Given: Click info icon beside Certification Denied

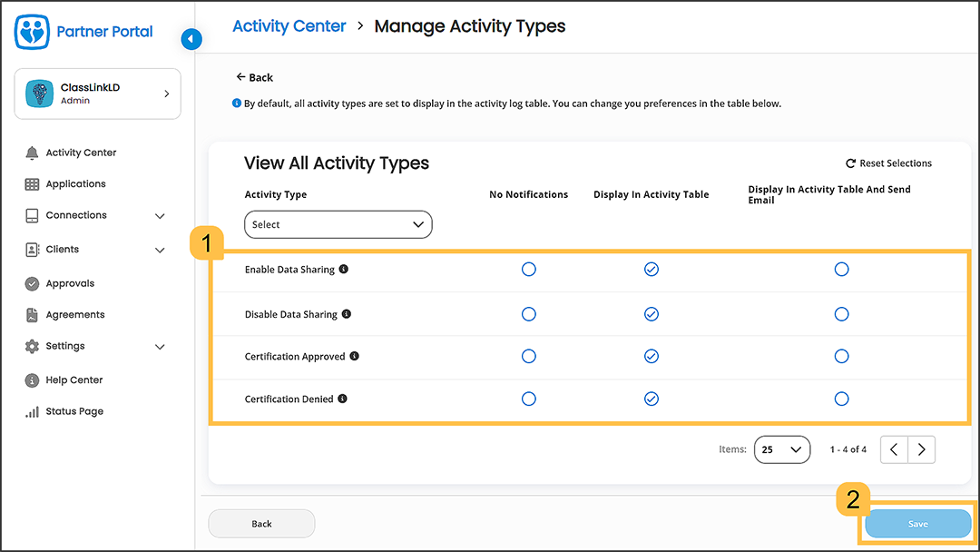Looking at the screenshot, I should tap(343, 399).
